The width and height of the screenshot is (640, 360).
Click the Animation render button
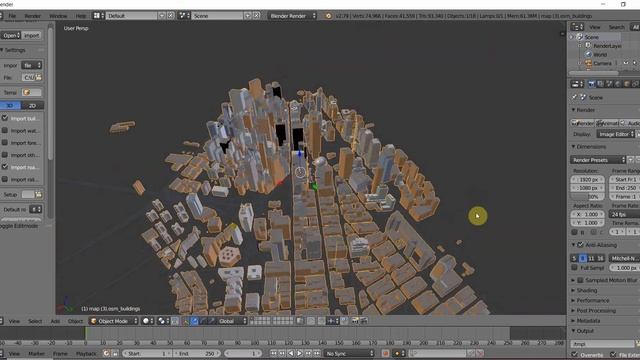pos(607,123)
